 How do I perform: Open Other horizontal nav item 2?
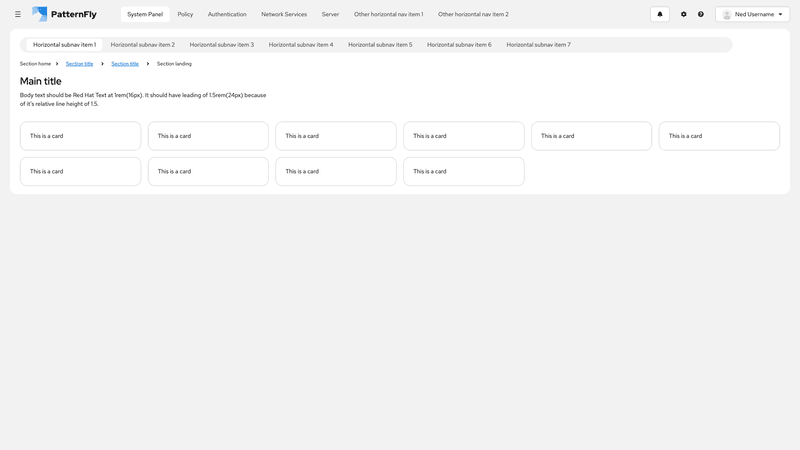pyautogui.click(x=473, y=14)
